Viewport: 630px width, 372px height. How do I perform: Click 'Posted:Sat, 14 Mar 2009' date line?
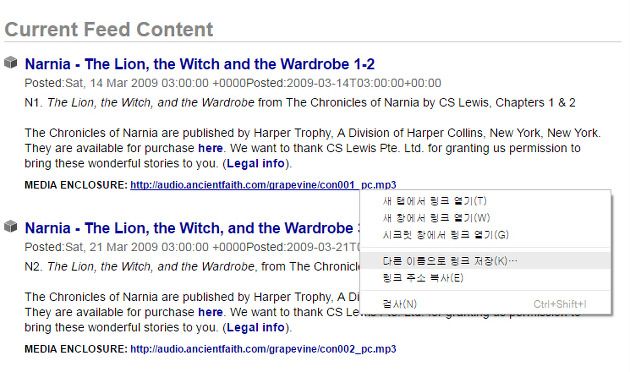click(233, 83)
